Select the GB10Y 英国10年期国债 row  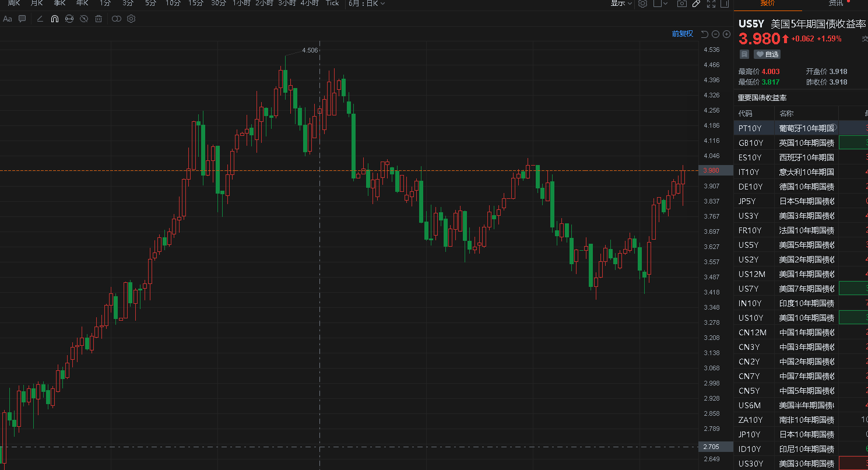(801, 142)
